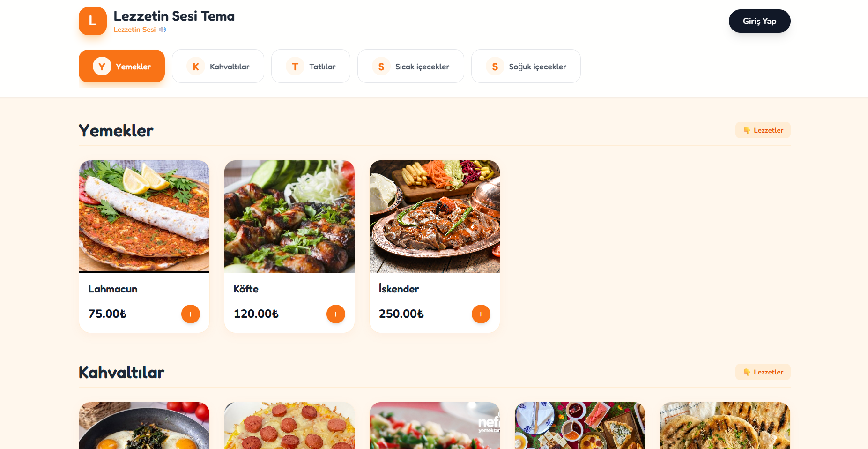The height and width of the screenshot is (449, 868).
Task: Click the Lezzetler badge beside Kahvaltılar heading
Action: click(763, 372)
